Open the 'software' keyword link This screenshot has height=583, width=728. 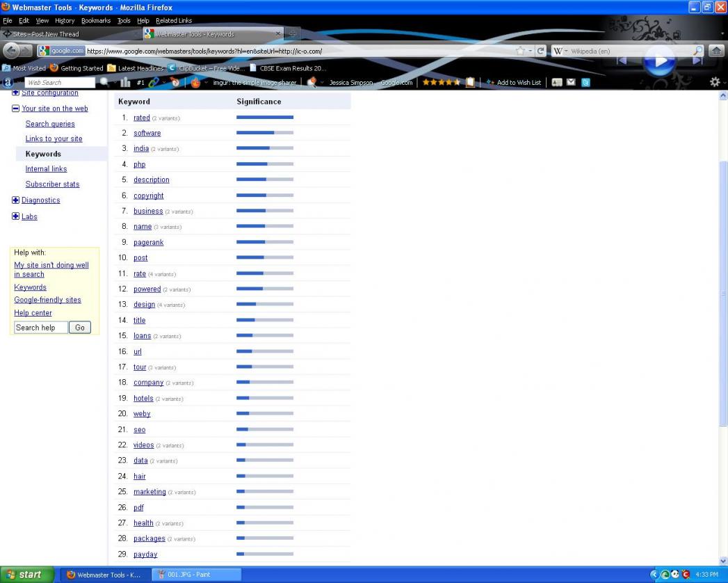tap(147, 133)
